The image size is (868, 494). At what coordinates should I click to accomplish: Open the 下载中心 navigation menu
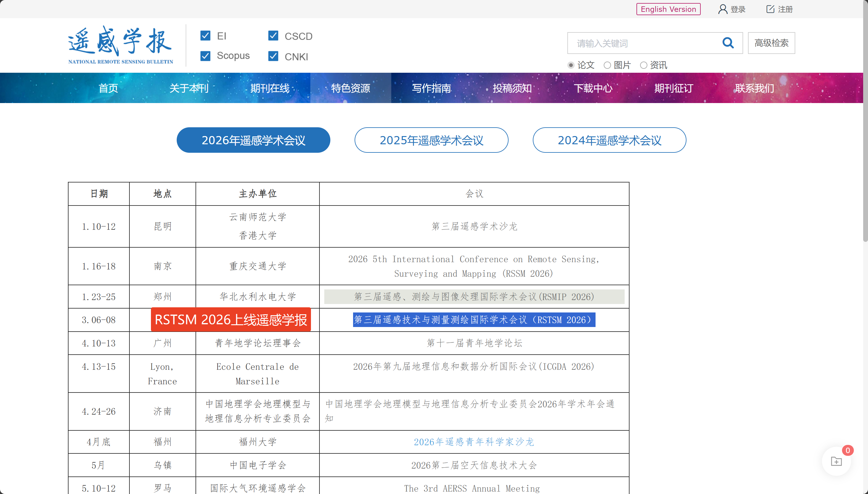(593, 88)
